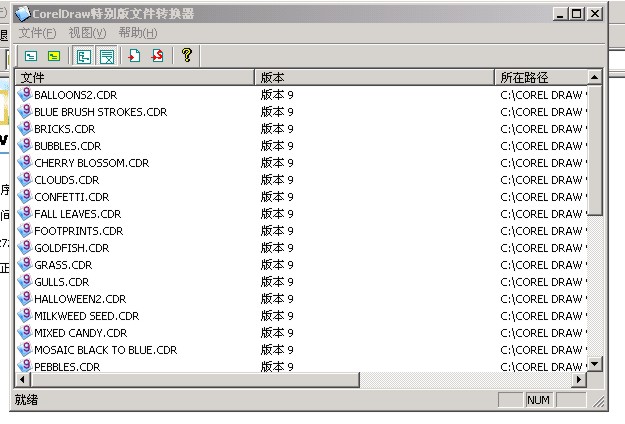
Task: Open the 文件(F) menu
Action: (x=37, y=33)
